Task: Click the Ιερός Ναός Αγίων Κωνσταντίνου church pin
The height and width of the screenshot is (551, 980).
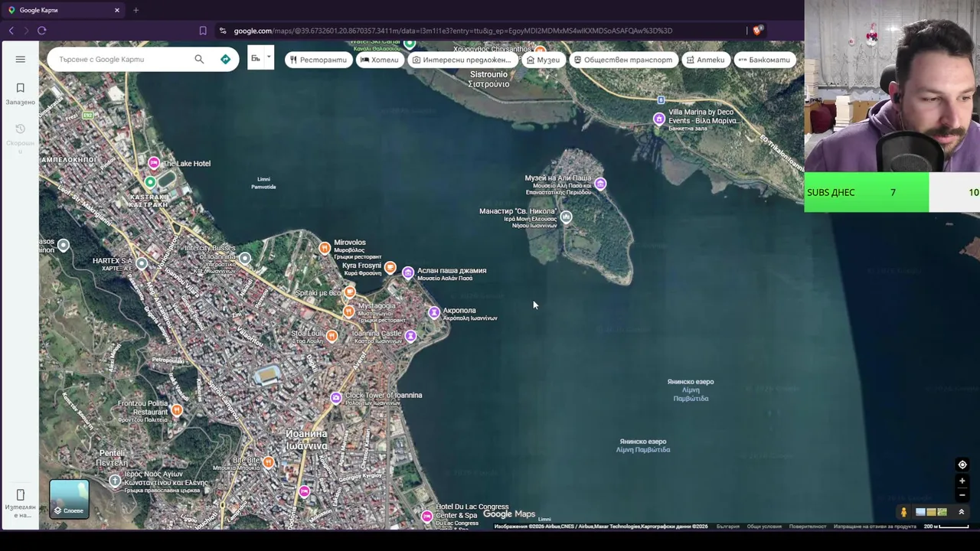Action: pyautogui.click(x=115, y=481)
